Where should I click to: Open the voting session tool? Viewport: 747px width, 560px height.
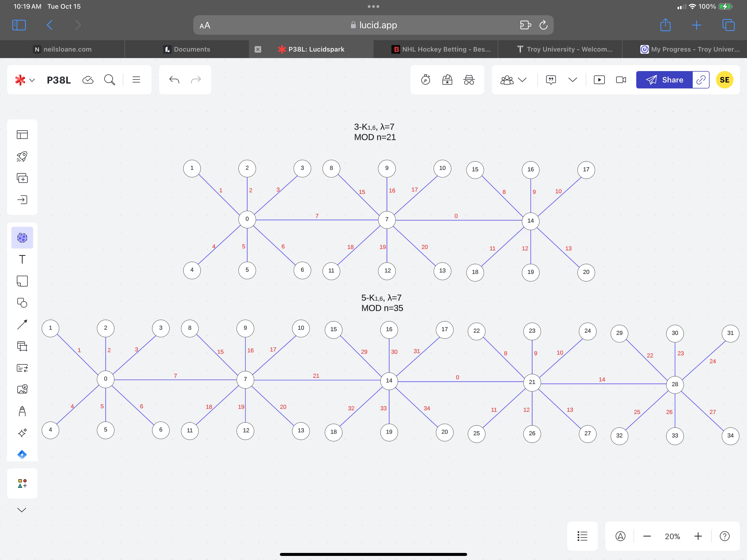(x=447, y=80)
